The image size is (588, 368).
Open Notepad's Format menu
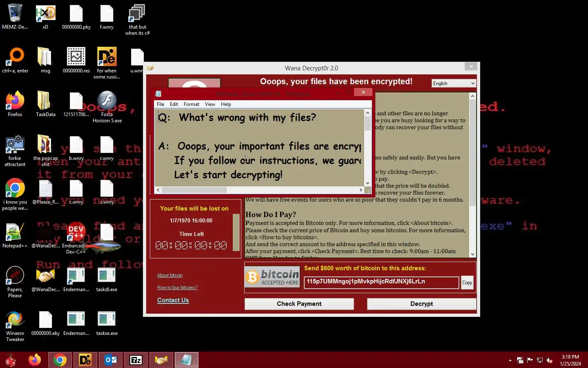point(192,104)
